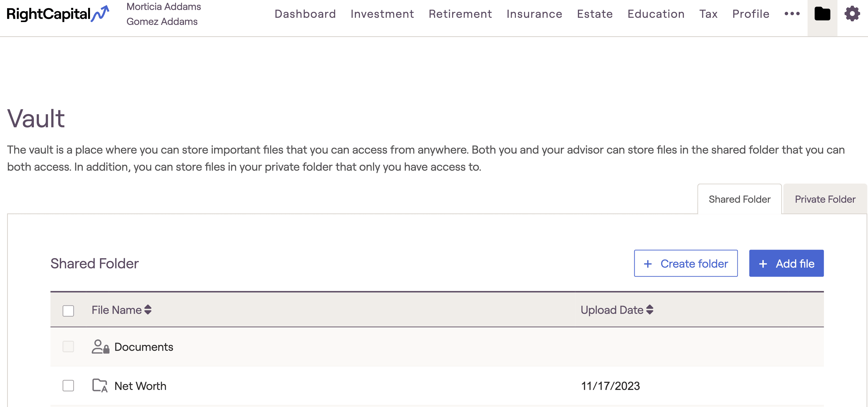
Task: Expand the Documents folder row
Action: pos(144,347)
